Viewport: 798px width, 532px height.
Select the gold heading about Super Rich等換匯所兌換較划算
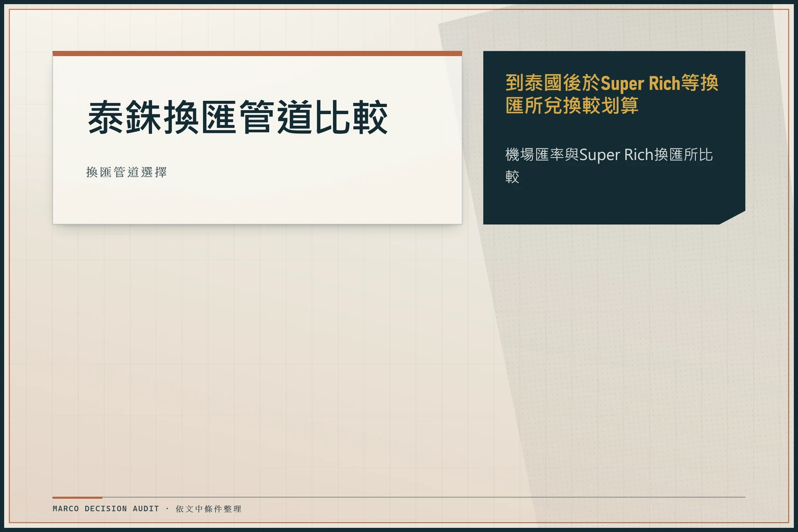click(612, 94)
